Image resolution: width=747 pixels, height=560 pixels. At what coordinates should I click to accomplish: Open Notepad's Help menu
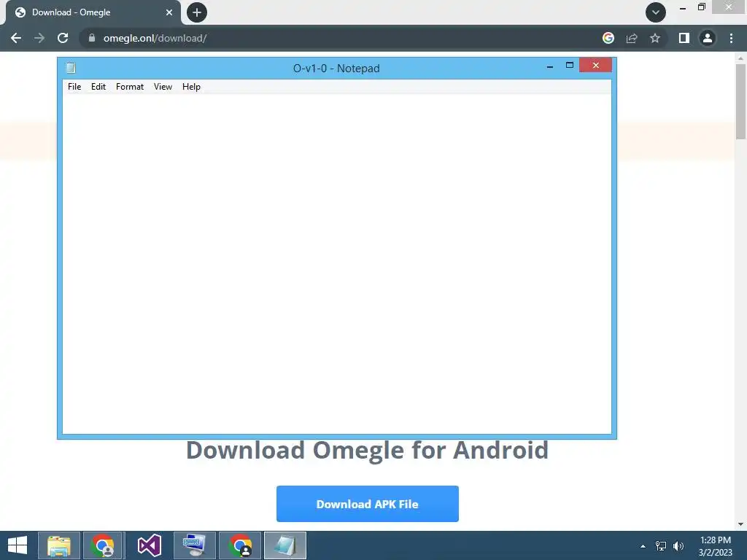point(191,87)
